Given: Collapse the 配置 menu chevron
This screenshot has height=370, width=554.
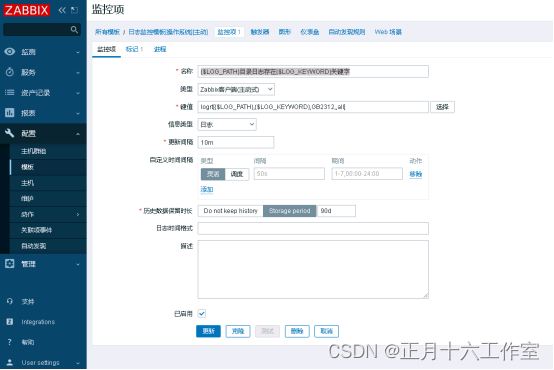Looking at the screenshot, I should pyautogui.click(x=78, y=134).
